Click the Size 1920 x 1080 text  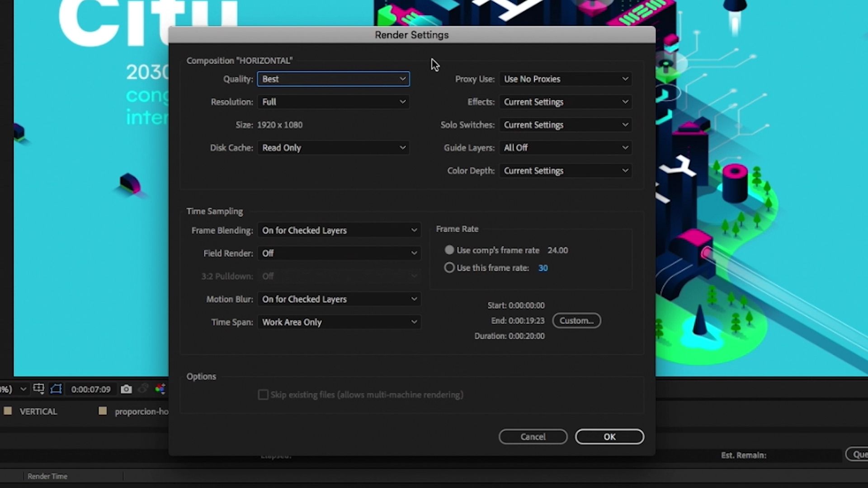(x=269, y=125)
